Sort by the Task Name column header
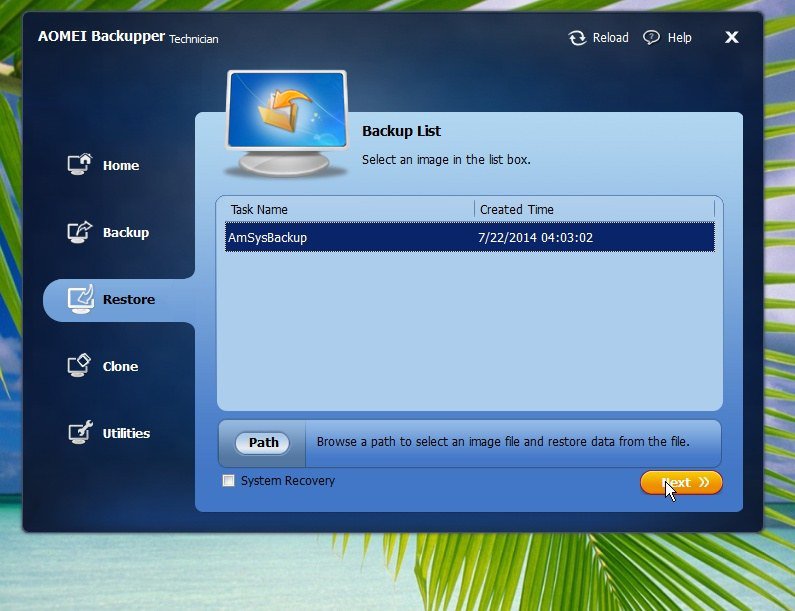This screenshot has width=795, height=611. pyautogui.click(x=259, y=209)
